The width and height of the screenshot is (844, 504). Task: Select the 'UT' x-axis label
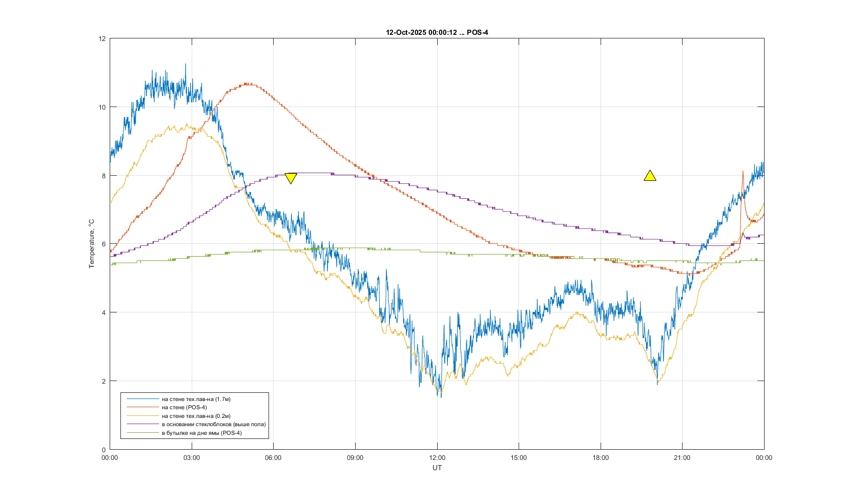(437, 468)
